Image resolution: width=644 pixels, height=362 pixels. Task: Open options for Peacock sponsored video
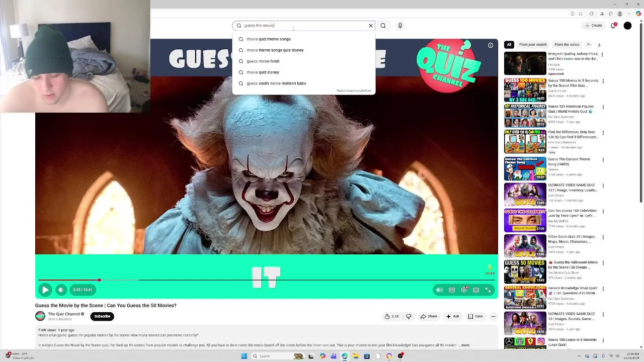pos(603,54)
